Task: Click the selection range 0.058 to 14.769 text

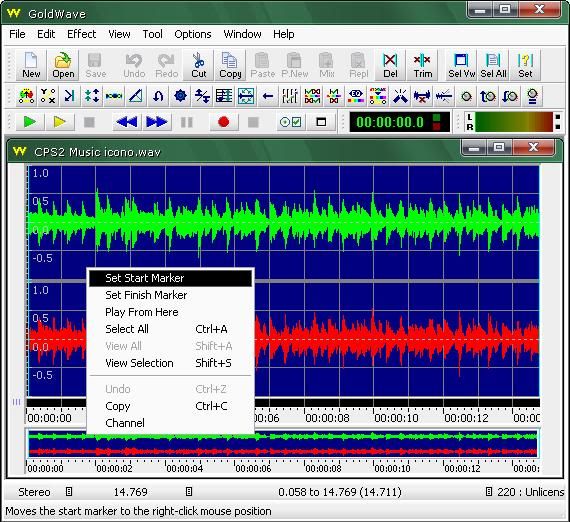Action: tap(340, 492)
